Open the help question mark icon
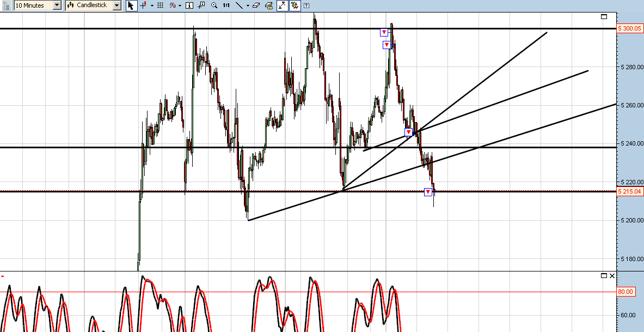This screenshot has height=332, width=644. 306,6
